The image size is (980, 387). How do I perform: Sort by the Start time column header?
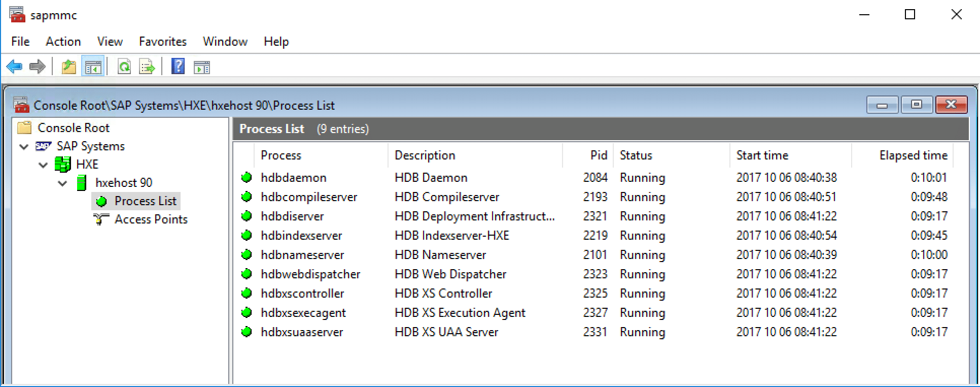point(762,155)
